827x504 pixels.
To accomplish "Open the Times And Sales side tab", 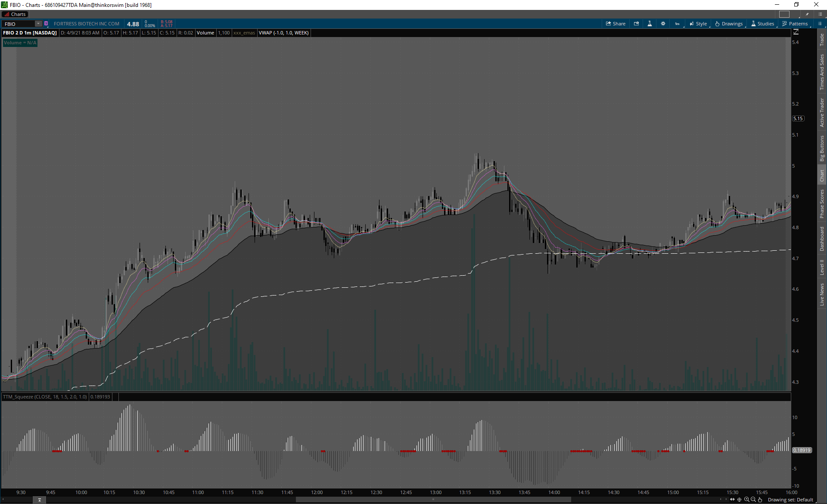I will pyautogui.click(x=822, y=72).
